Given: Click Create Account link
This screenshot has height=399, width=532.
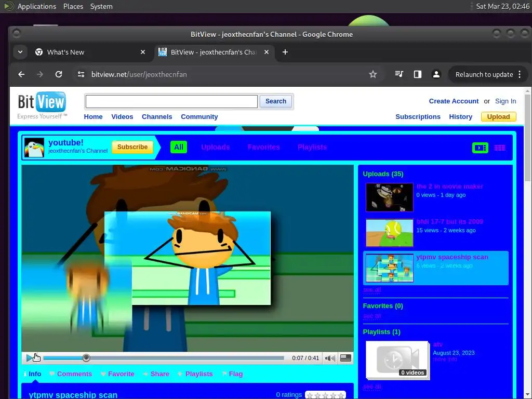Looking at the screenshot, I should (454, 101).
